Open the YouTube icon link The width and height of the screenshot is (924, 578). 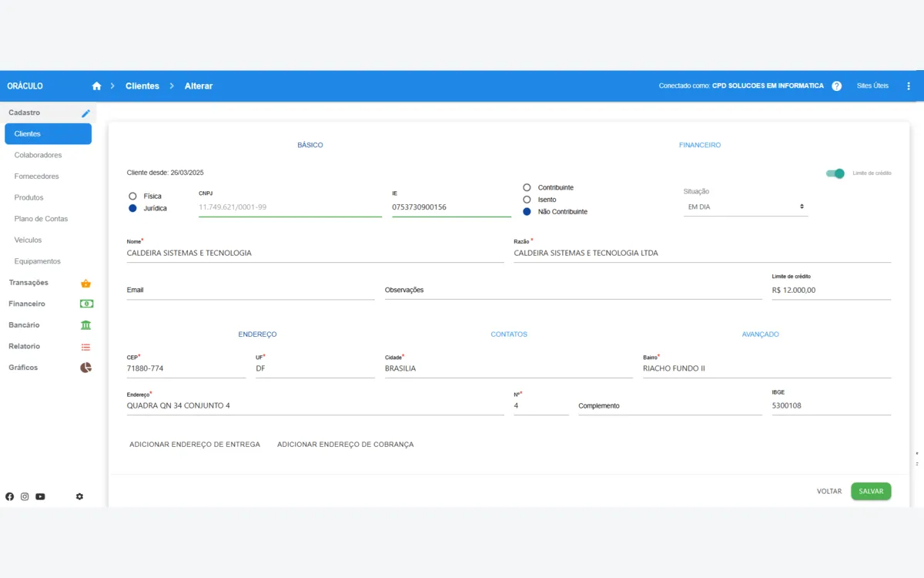point(40,497)
